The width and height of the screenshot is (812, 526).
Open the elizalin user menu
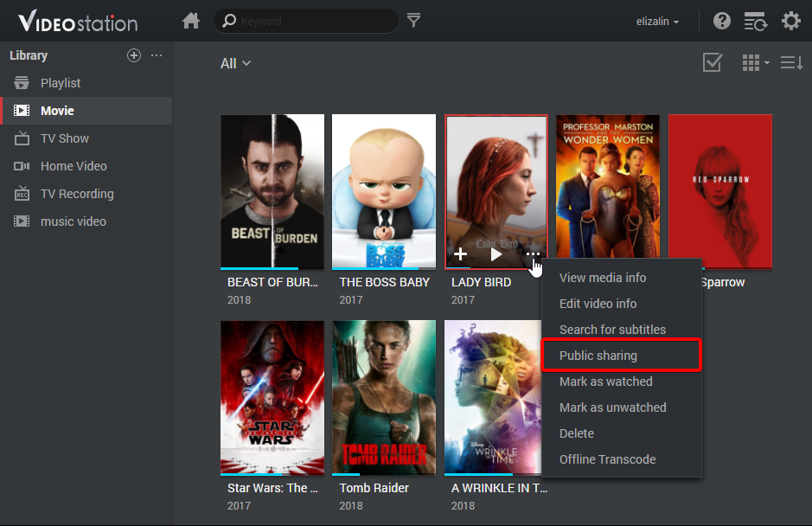[657, 22]
